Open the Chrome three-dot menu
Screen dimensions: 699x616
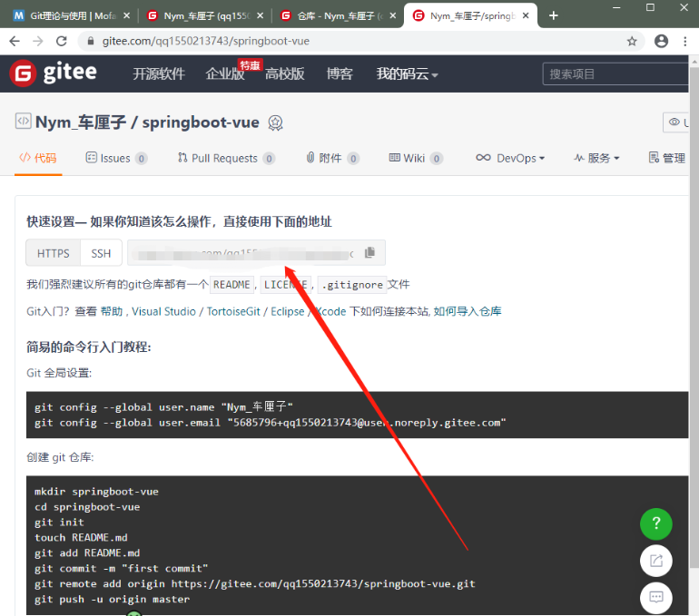tap(685, 41)
